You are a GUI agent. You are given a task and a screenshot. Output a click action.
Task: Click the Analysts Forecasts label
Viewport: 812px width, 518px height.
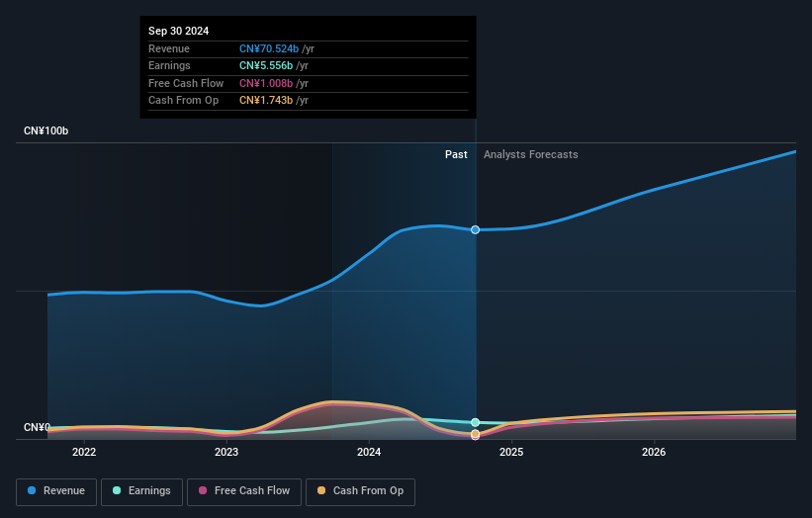531,155
